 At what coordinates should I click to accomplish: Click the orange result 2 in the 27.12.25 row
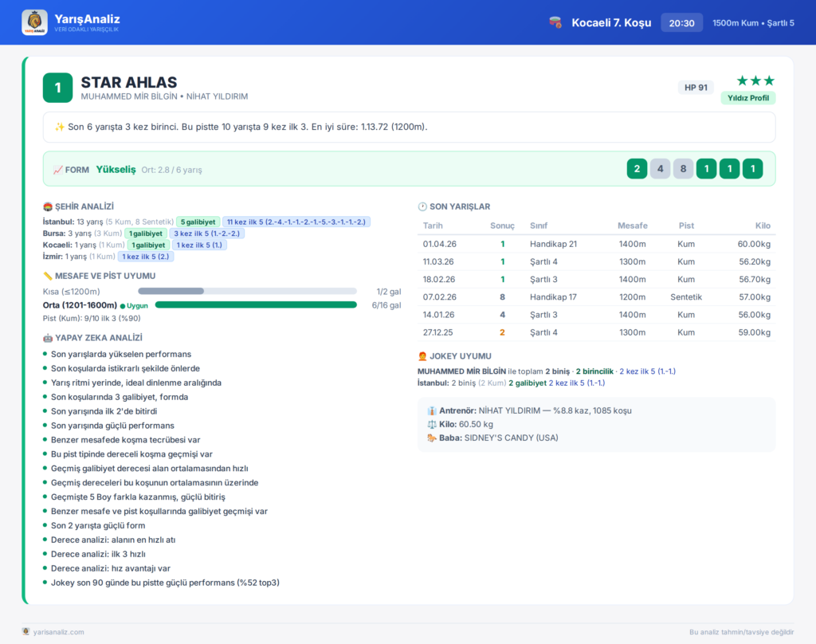point(502,332)
